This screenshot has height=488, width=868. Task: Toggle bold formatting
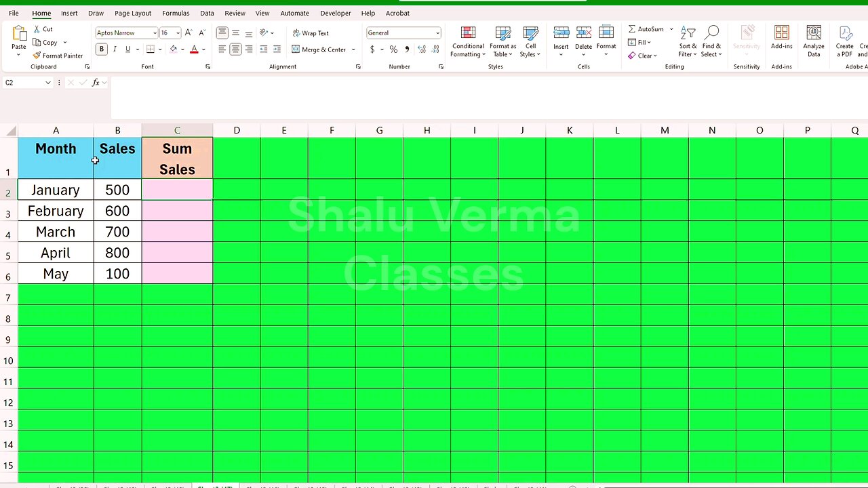(102, 49)
